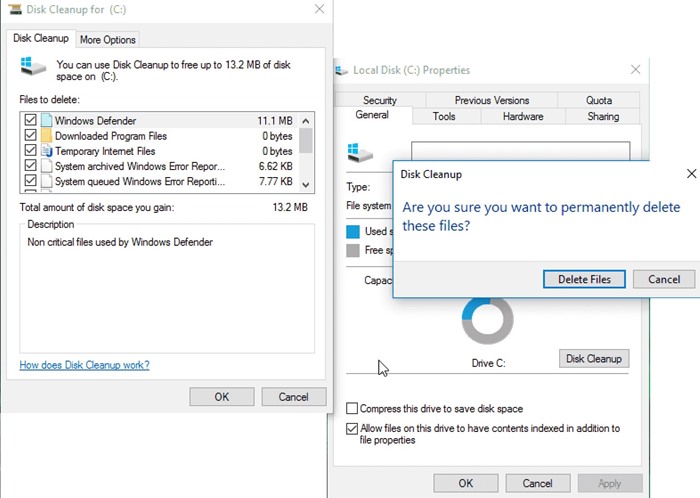Enable Compress this drive to save space
Viewport: 700px width, 498px height.
(352, 408)
